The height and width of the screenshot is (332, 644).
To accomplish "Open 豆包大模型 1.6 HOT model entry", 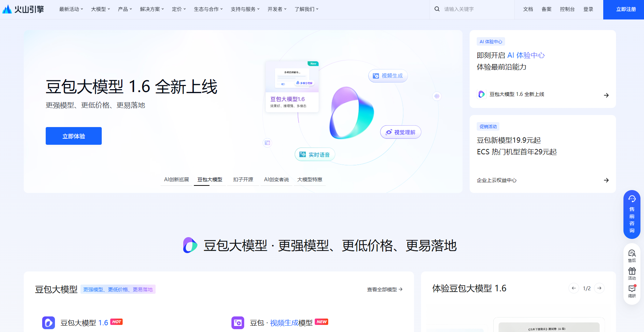I will coord(82,323).
